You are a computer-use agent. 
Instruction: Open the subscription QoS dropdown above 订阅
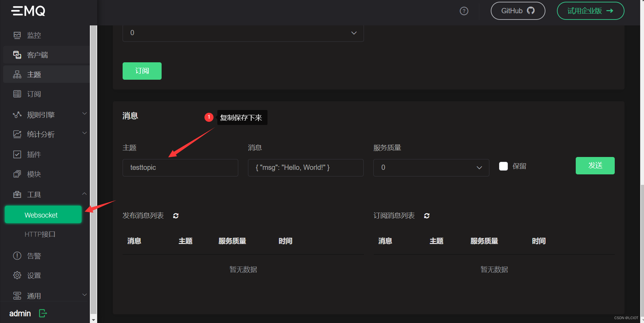[243, 33]
